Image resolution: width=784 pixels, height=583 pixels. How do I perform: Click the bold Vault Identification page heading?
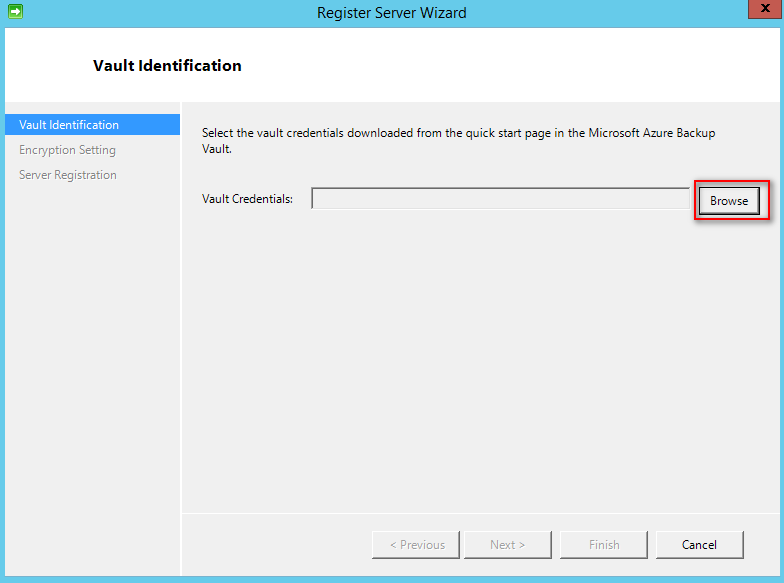pyautogui.click(x=167, y=66)
